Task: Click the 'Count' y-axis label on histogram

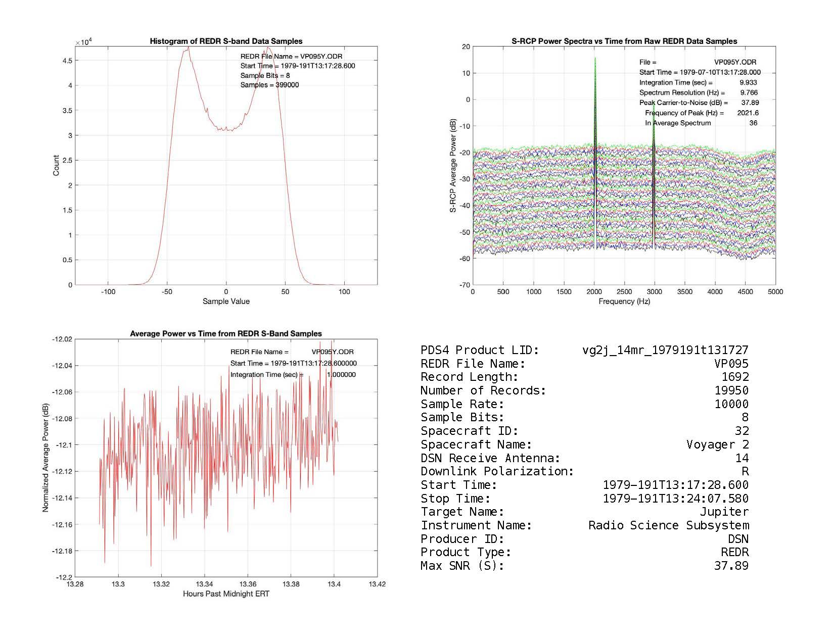Action: (x=56, y=166)
